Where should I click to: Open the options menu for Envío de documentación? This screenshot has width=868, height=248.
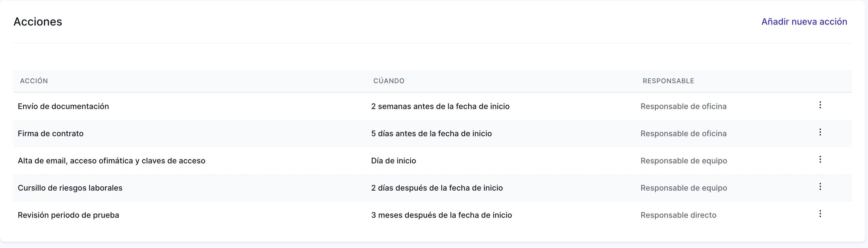820,105
